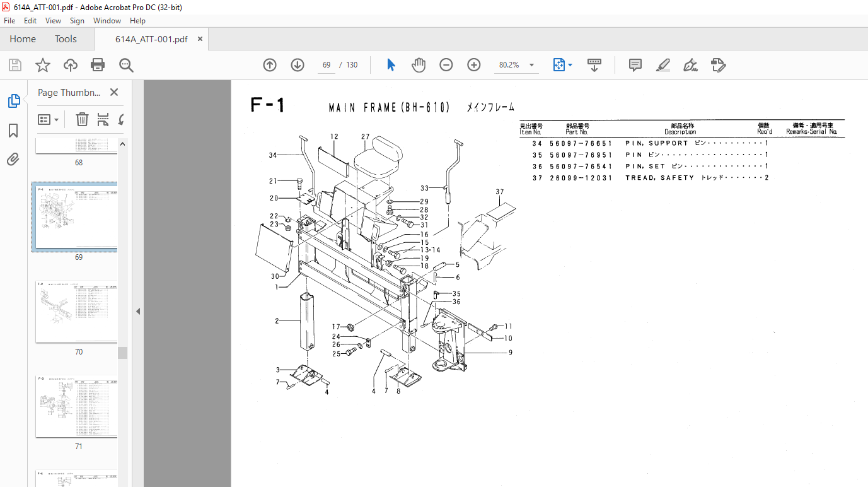
Task: Open the sign document tool
Action: 690,65
